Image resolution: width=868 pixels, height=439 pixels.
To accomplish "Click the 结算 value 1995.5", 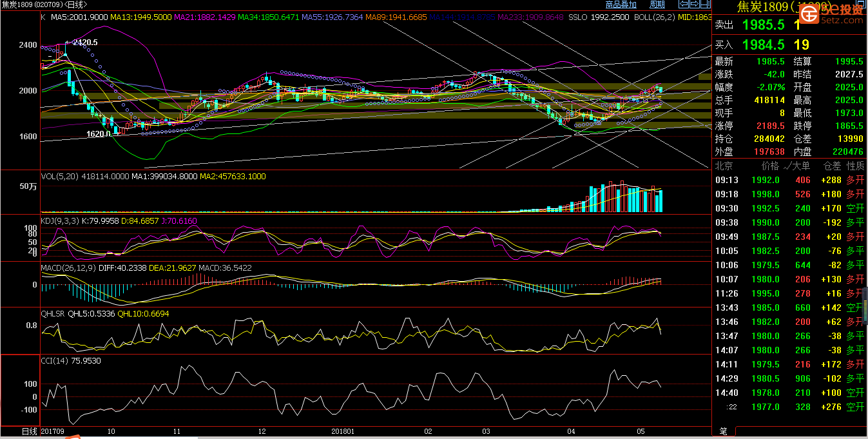I will 849,61.
